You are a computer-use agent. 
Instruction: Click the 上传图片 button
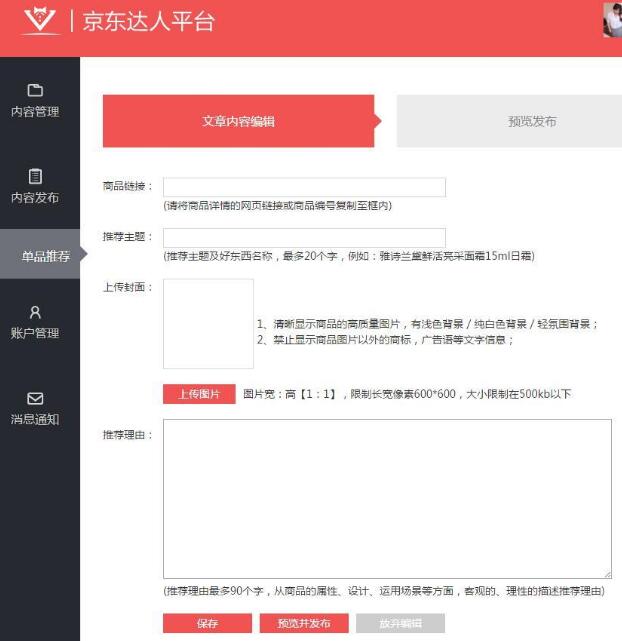coord(199,394)
